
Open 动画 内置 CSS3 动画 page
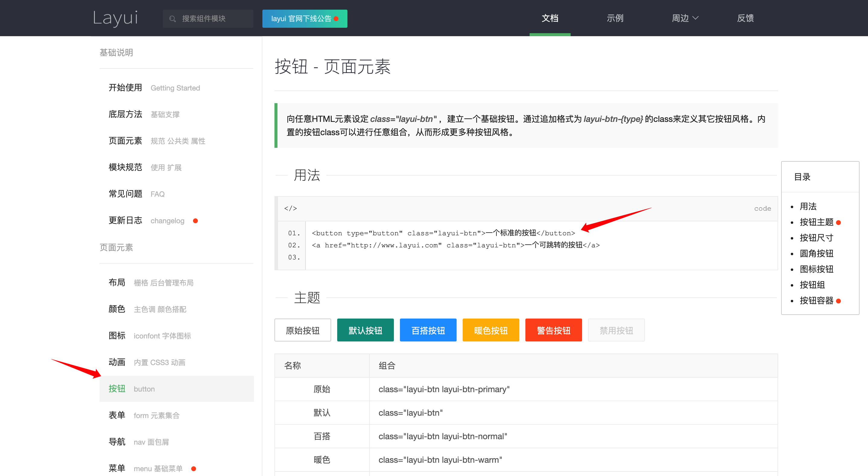176,362
